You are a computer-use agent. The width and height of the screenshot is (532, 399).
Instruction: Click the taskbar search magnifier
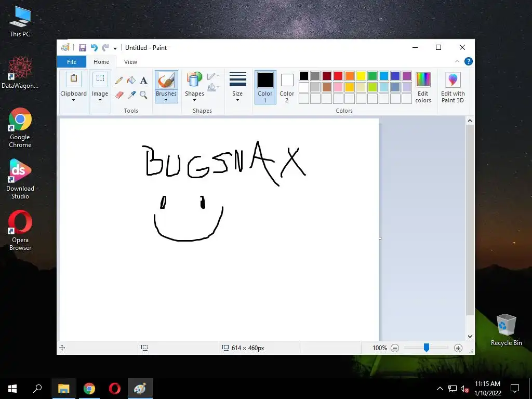pos(37,389)
